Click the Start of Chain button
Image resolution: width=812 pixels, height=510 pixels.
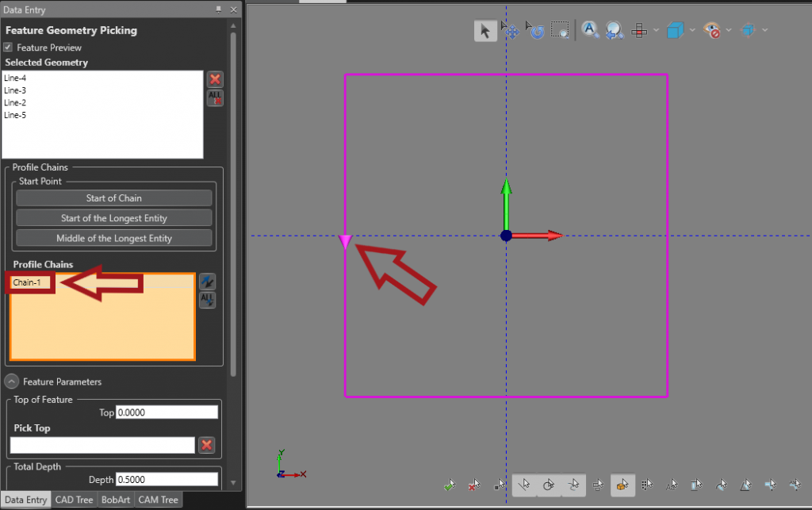coord(113,197)
